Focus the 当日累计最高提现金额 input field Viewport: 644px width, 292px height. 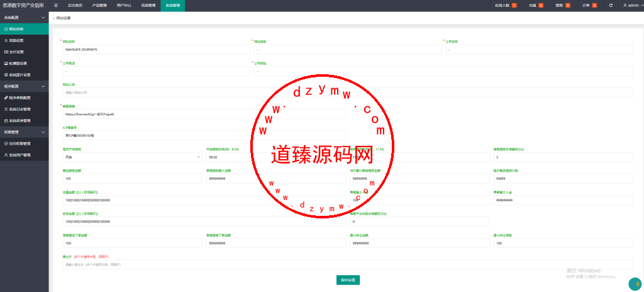point(419,179)
